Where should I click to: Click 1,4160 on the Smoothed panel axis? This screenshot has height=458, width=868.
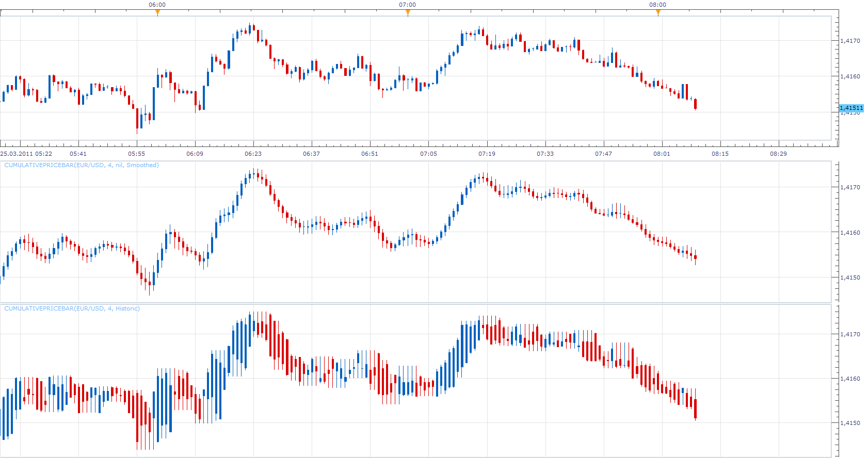tap(850, 233)
